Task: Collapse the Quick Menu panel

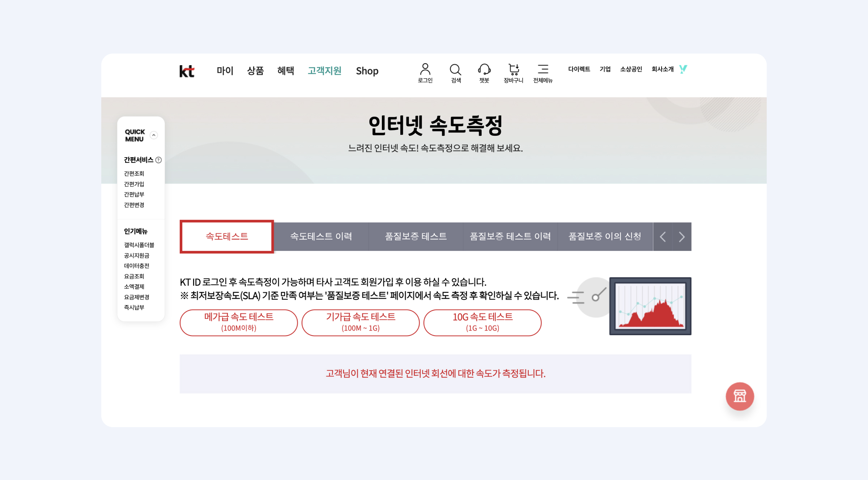Action: [154, 135]
